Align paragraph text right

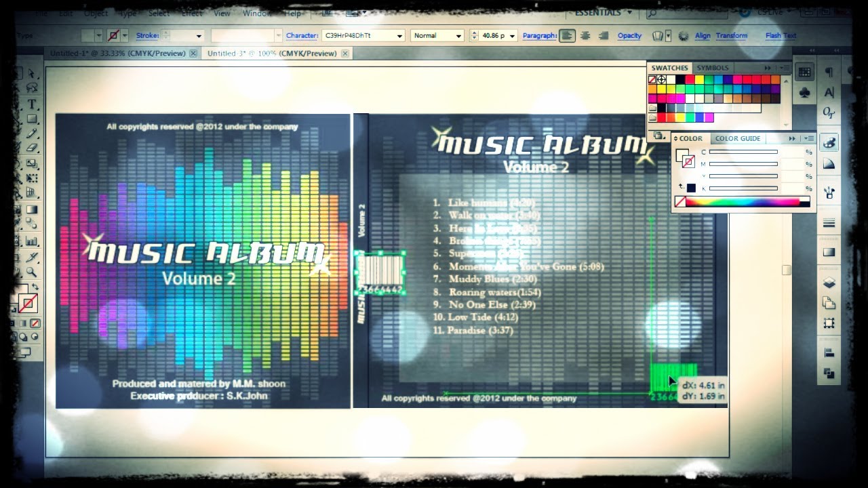pyautogui.click(x=603, y=36)
